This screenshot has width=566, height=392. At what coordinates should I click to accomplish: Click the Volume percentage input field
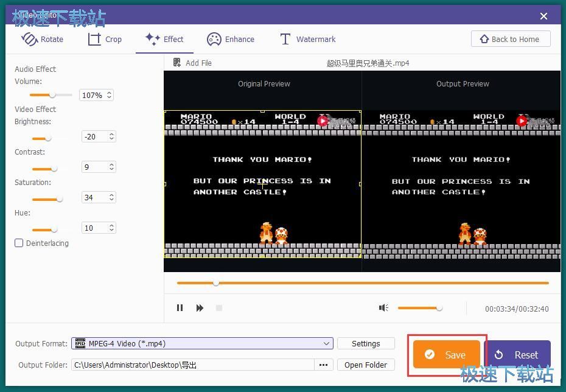[96, 95]
